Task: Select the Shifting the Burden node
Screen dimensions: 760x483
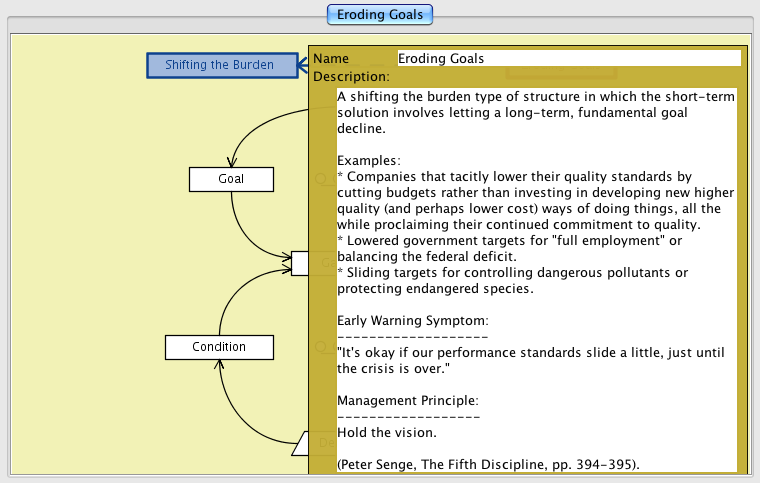Action: coord(222,65)
